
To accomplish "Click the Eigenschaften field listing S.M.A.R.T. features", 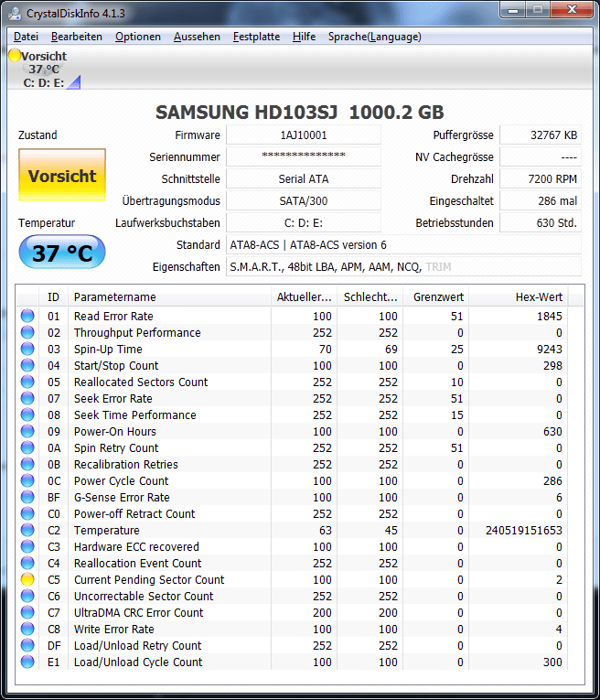I will [403, 266].
